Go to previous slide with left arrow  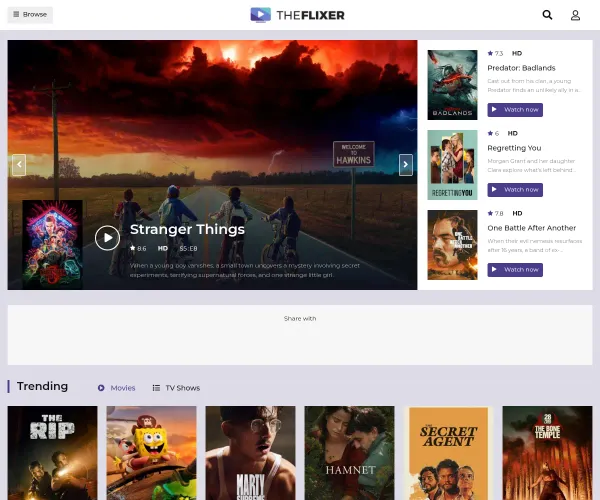[19, 165]
